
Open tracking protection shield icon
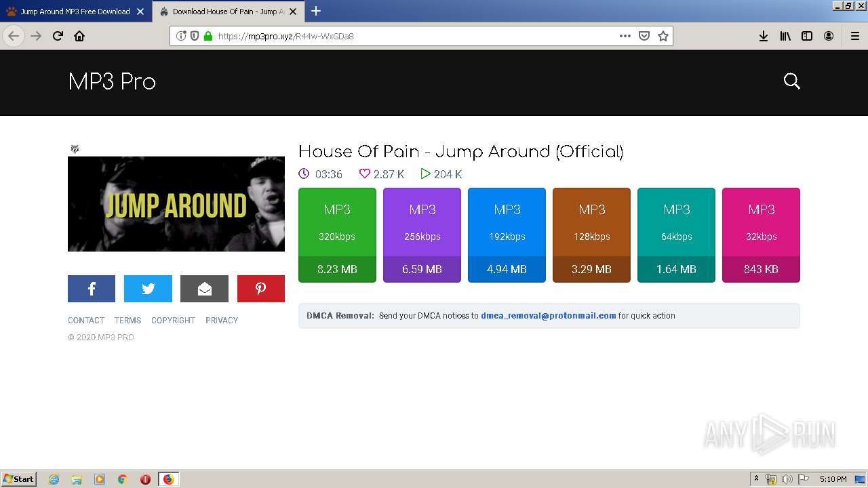click(195, 36)
